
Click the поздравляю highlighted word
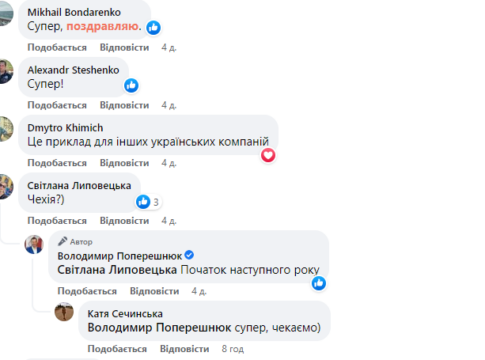(x=103, y=26)
